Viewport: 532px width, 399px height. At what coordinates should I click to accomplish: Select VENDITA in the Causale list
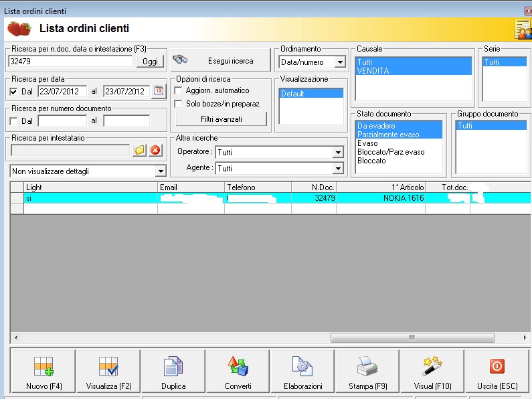(414, 70)
